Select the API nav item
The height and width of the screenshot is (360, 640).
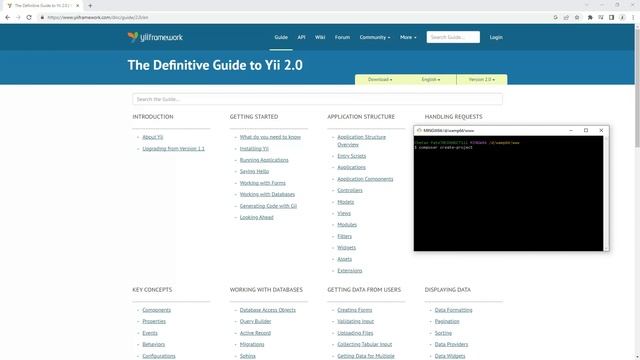pos(301,37)
